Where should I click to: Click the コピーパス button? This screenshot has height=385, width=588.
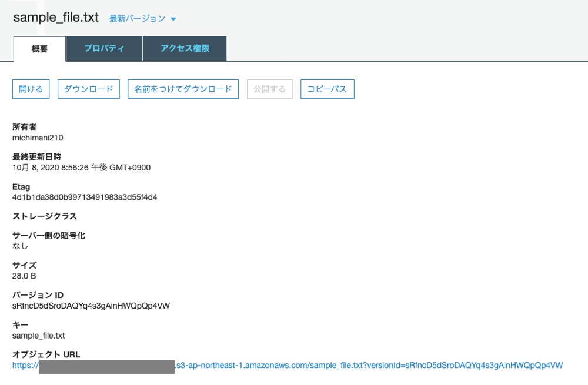coord(327,89)
